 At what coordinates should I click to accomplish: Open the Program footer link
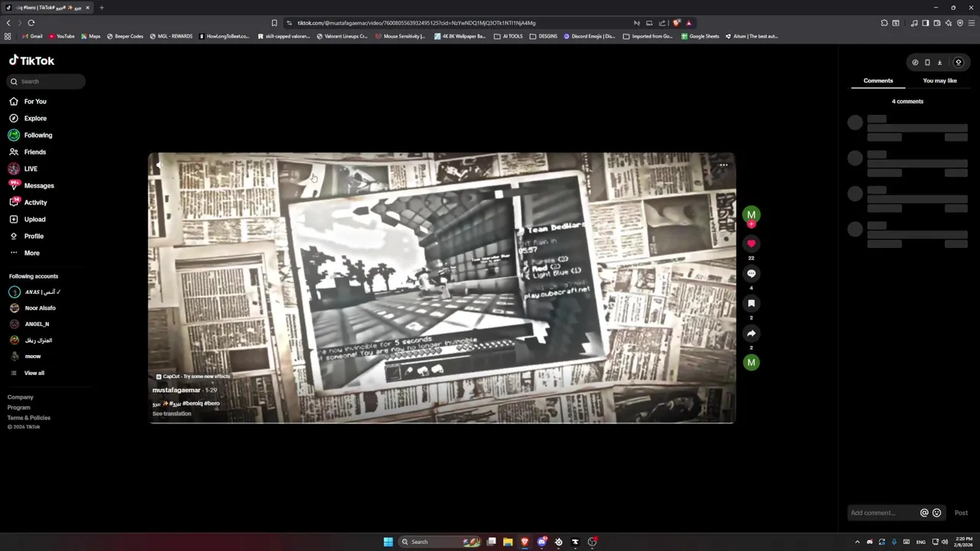coord(19,407)
